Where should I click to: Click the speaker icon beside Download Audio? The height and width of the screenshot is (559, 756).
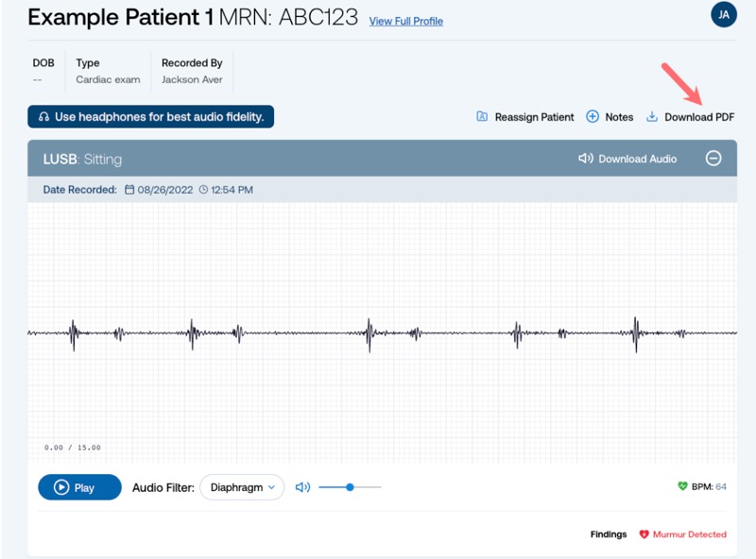[585, 159]
